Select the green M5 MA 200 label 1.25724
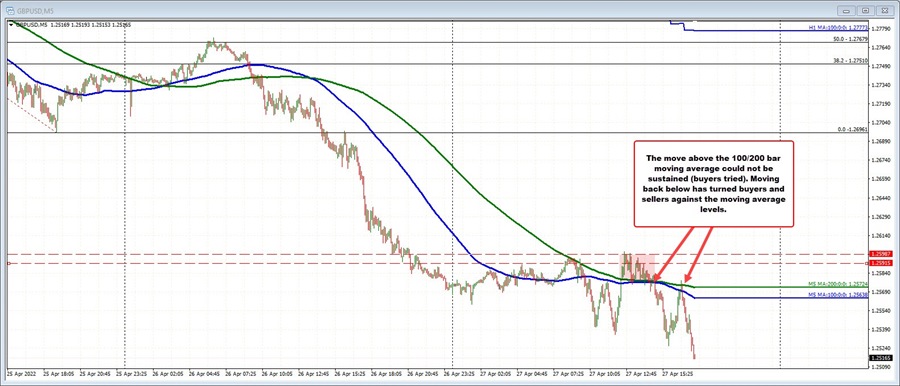 click(838, 284)
